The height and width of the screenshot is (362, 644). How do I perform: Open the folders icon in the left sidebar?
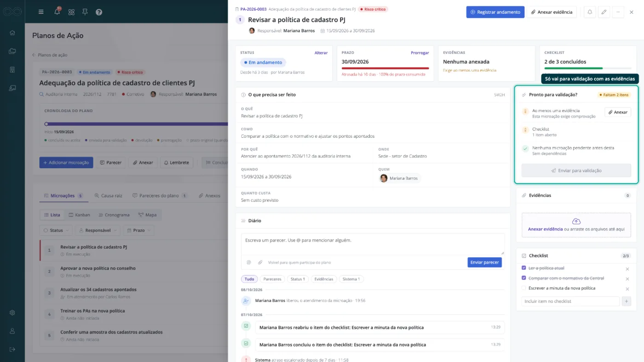12,51
